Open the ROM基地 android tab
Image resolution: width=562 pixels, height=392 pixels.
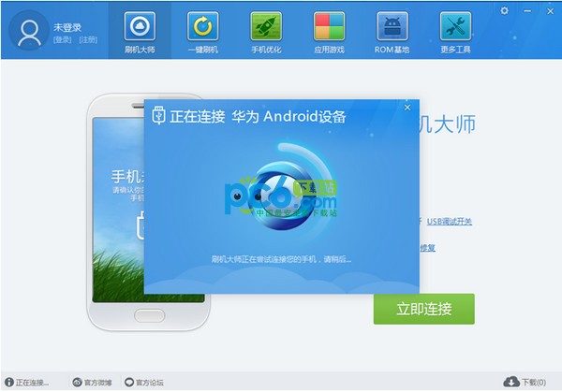pyautogui.click(x=392, y=32)
